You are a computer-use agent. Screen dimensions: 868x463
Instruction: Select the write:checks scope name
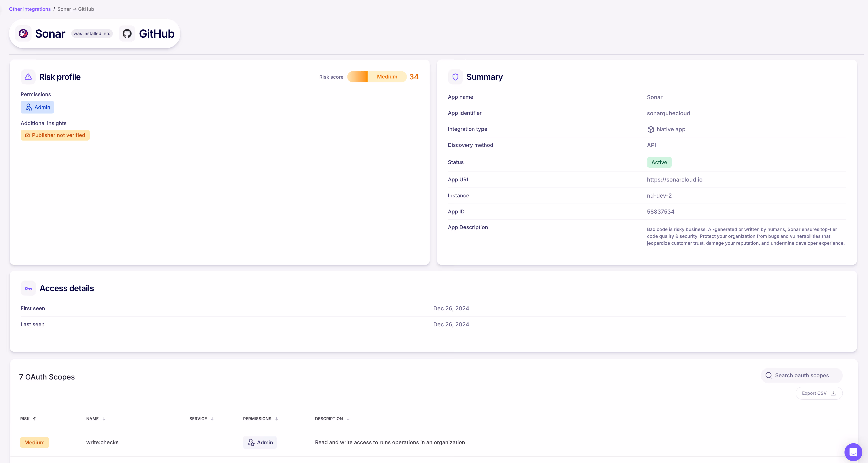[x=102, y=442]
